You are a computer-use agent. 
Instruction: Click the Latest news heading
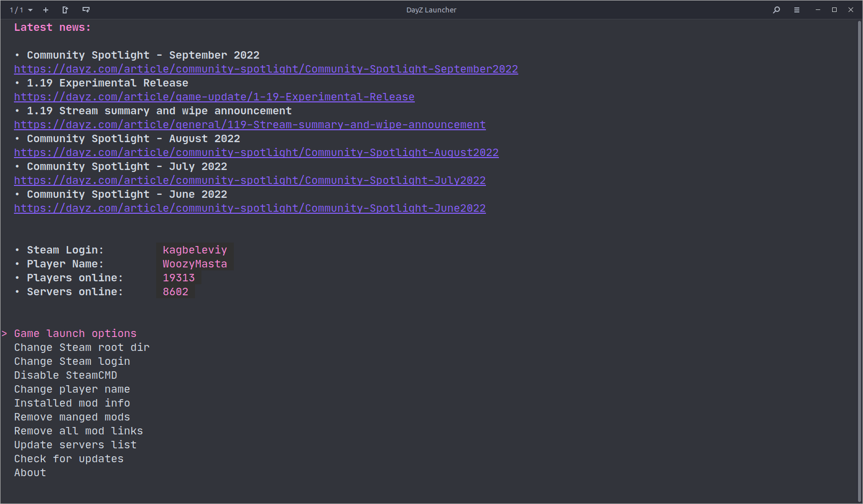pyautogui.click(x=53, y=27)
